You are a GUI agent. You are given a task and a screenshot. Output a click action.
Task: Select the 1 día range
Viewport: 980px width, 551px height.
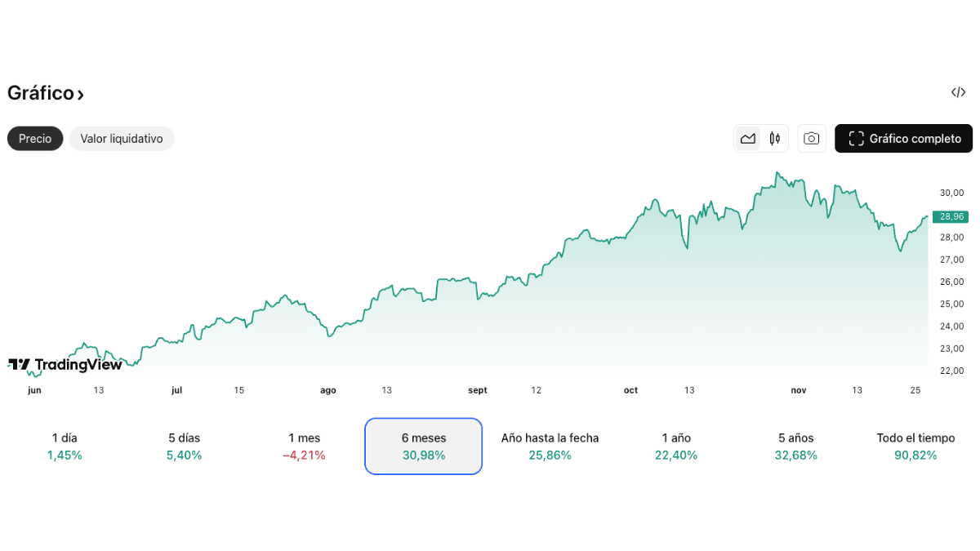click(x=65, y=447)
